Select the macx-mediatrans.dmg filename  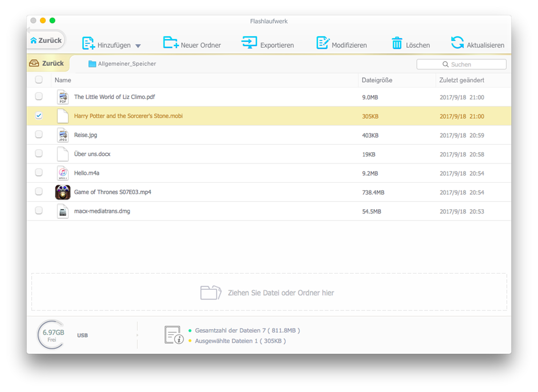(x=102, y=211)
